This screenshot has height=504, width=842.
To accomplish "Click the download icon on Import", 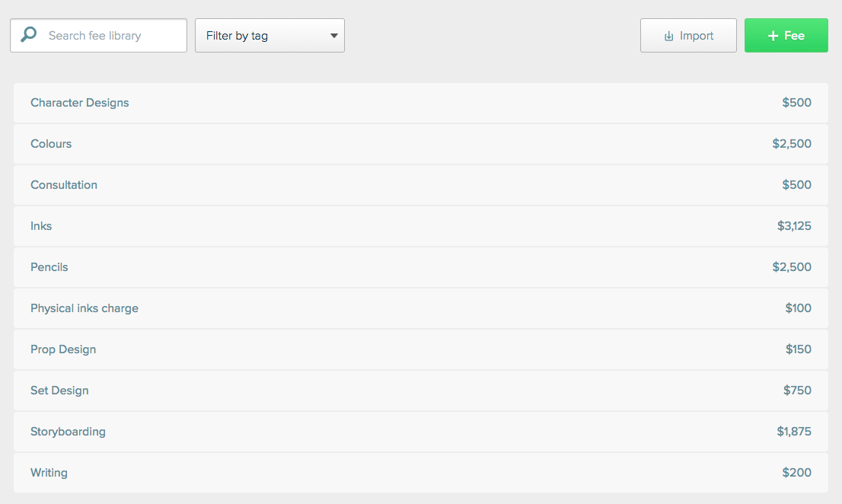I will (x=669, y=36).
